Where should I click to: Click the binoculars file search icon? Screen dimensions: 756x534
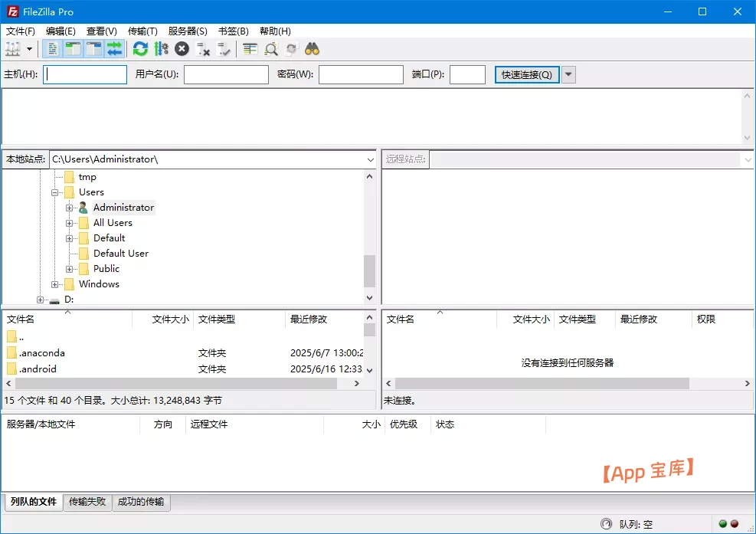pos(312,49)
